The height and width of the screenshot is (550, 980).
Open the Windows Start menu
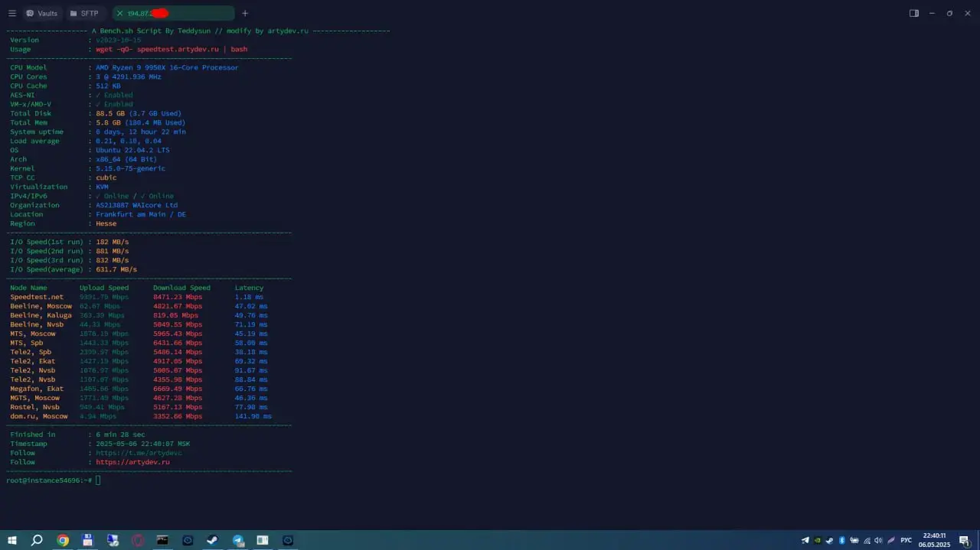(12, 540)
